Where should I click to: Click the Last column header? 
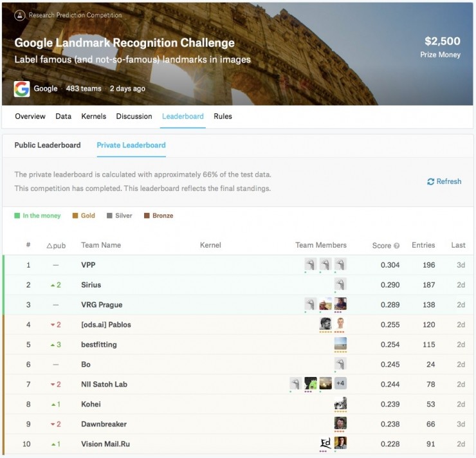coord(458,245)
